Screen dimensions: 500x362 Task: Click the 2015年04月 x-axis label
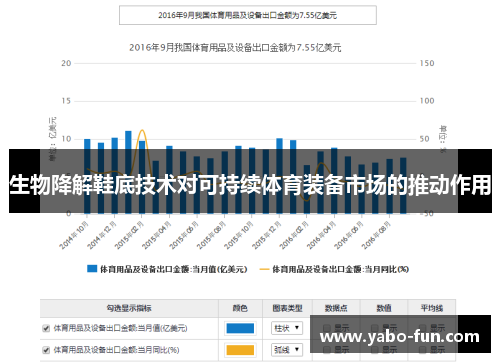pyautogui.click(x=157, y=235)
